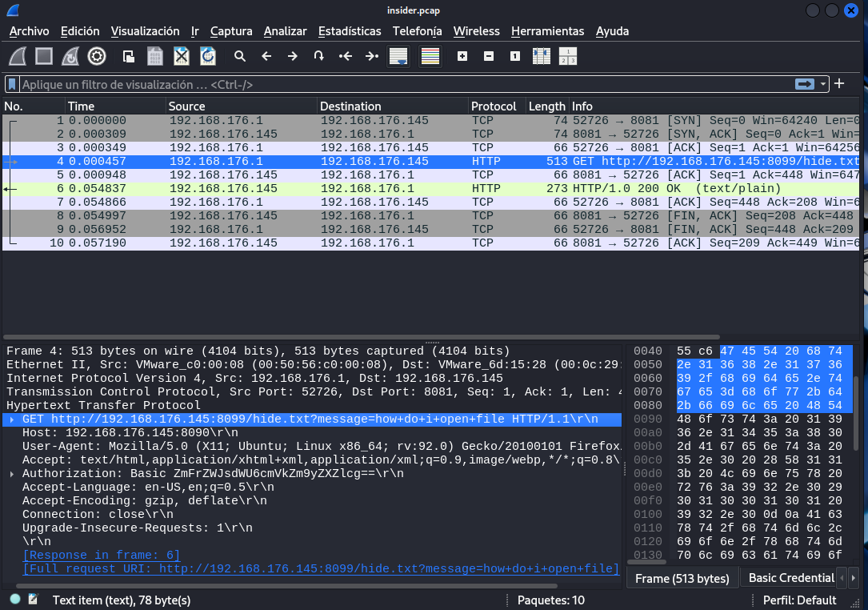This screenshot has width=868, height=610.
Task: Start capturing packets with shark fin icon
Action: click(18, 56)
